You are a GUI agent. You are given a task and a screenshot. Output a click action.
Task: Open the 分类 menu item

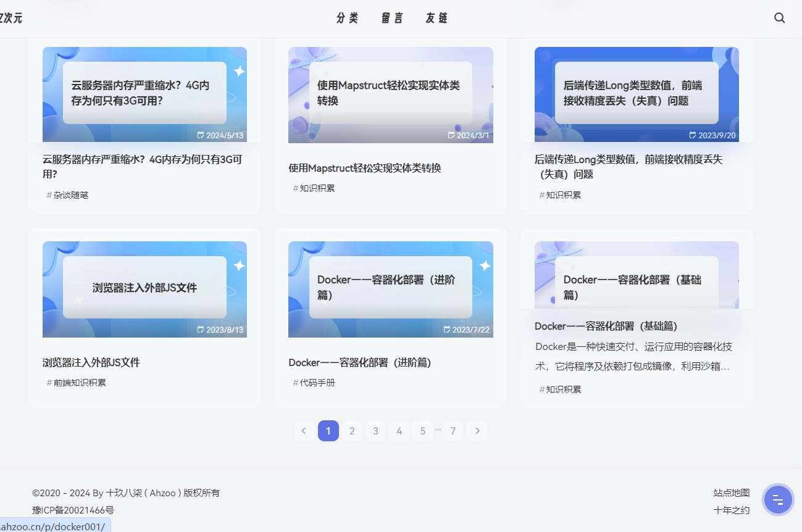[346, 18]
